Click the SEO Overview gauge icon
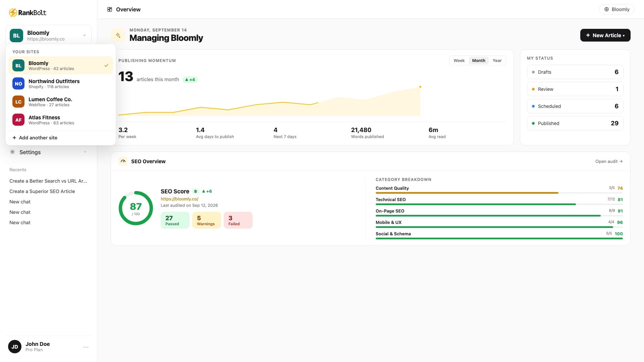 click(123, 161)
